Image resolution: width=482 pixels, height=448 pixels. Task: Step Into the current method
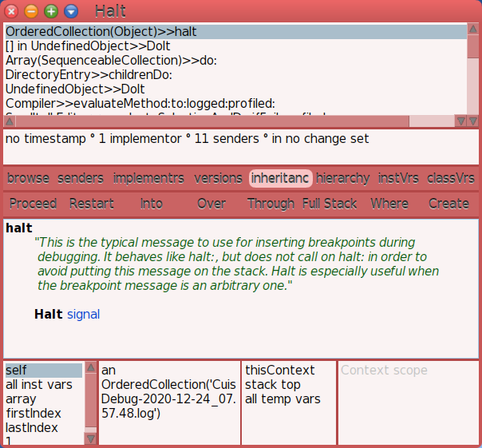click(152, 204)
